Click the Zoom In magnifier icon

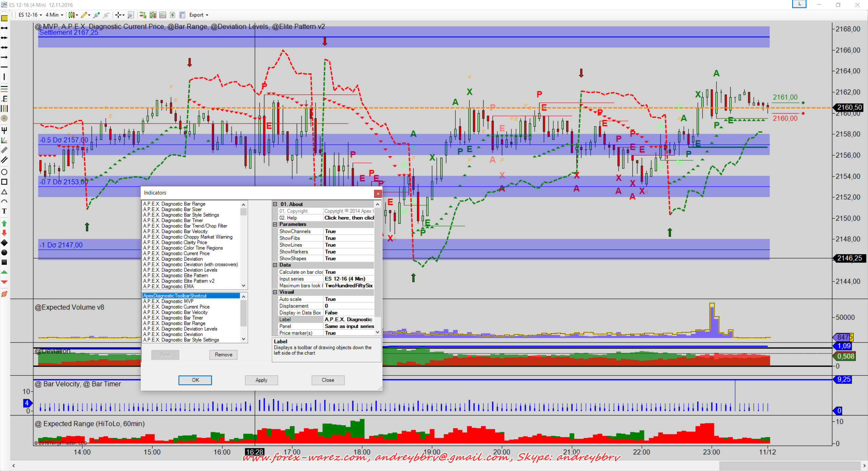96,15
